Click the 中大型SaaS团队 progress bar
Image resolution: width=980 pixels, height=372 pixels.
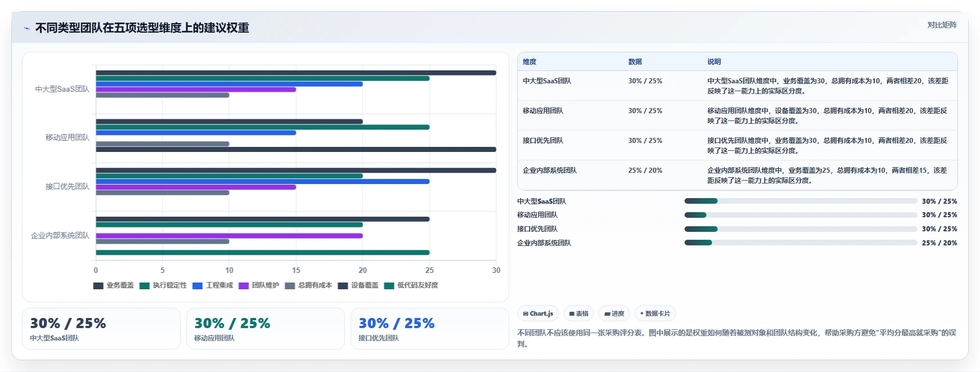[801, 201]
